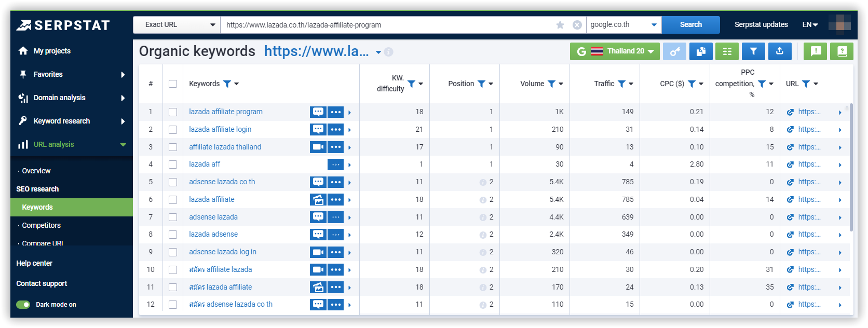The image size is (868, 328).
Task: Open the toolbar filter funnel button
Action: pyautogui.click(x=753, y=51)
